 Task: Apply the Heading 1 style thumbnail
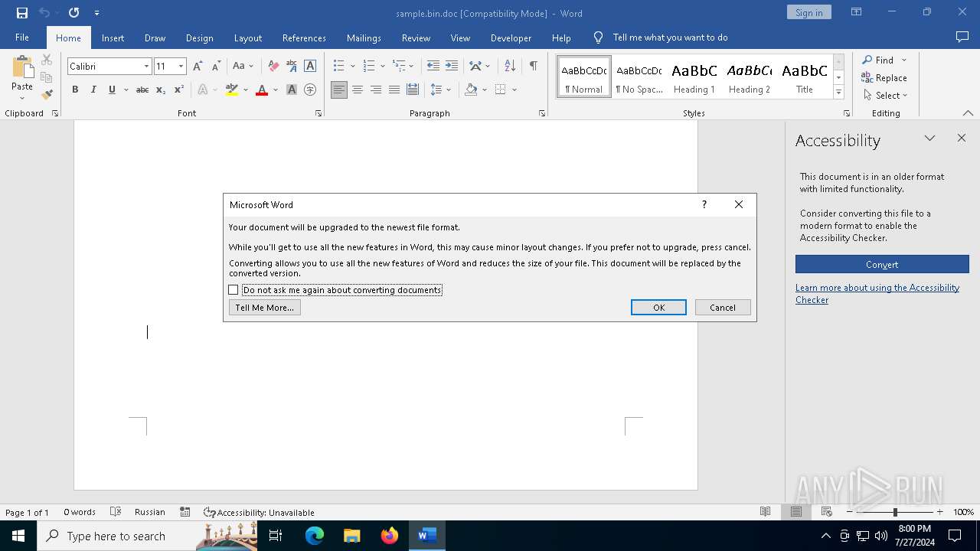click(x=694, y=77)
